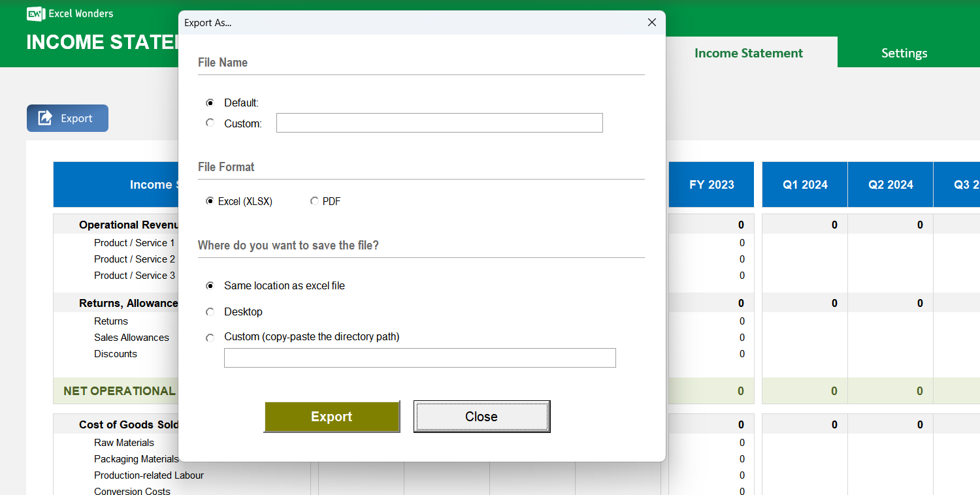
Task: Click the custom file name text field
Action: (x=439, y=122)
